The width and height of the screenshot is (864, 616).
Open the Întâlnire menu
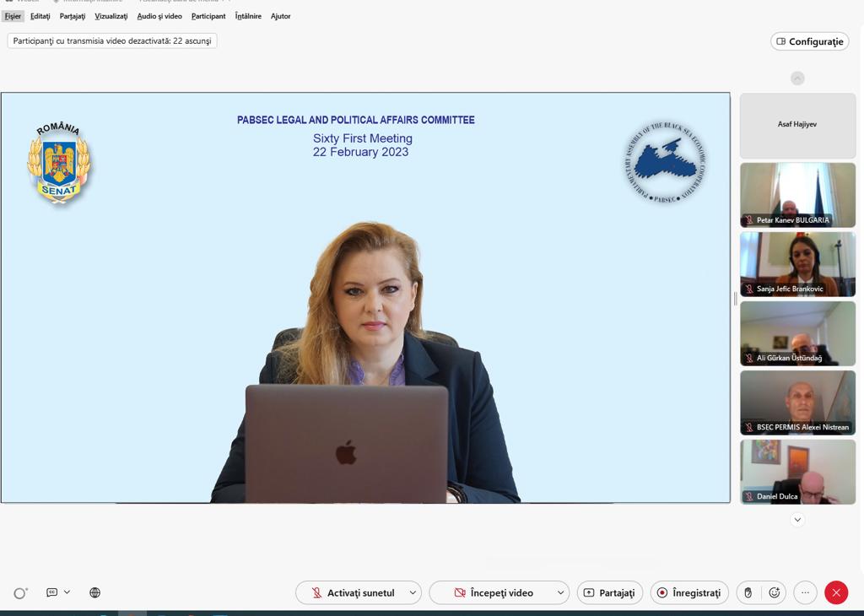click(x=248, y=16)
